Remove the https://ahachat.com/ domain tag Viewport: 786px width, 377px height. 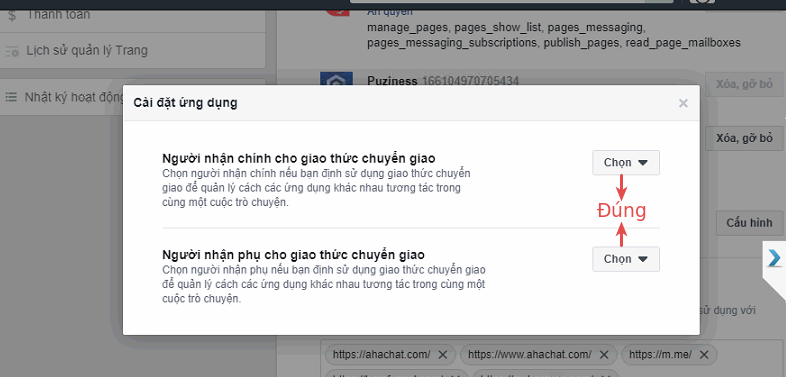pyautogui.click(x=443, y=354)
